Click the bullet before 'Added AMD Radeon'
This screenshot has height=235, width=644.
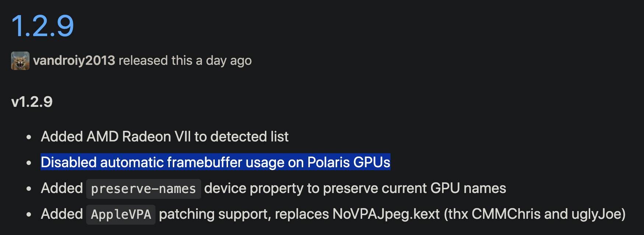tap(29, 137)
